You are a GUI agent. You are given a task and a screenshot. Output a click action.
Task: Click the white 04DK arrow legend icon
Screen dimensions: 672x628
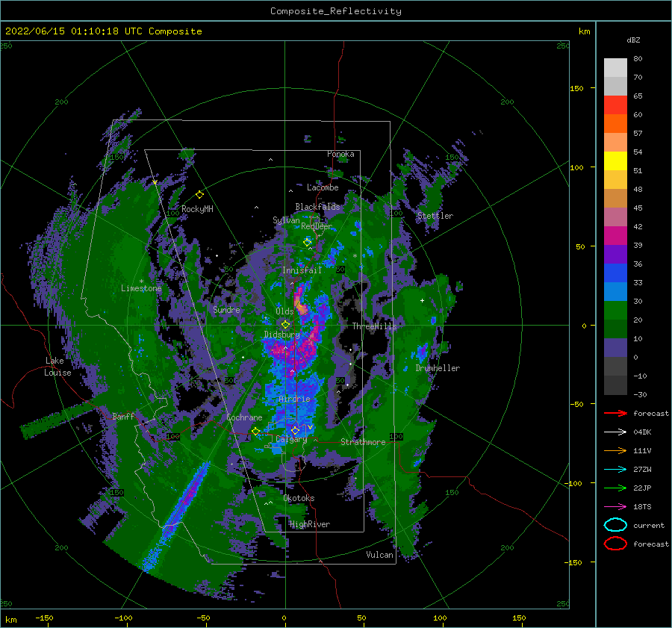pyautogui.click(x=615, y=432)
